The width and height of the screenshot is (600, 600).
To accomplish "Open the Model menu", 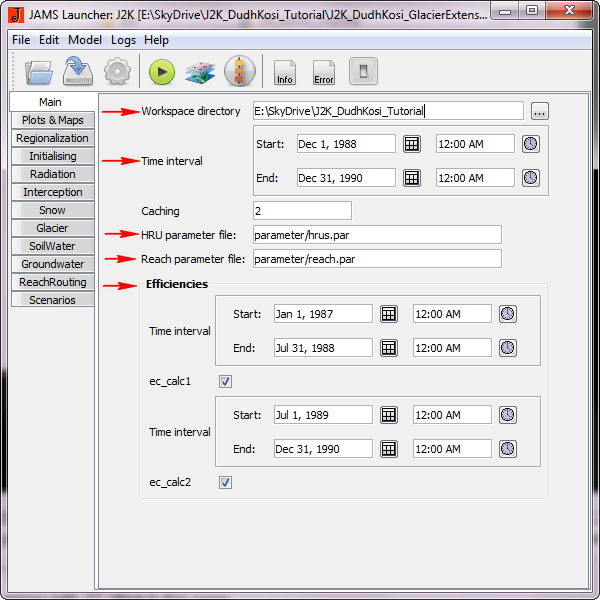I will point(85,40).
